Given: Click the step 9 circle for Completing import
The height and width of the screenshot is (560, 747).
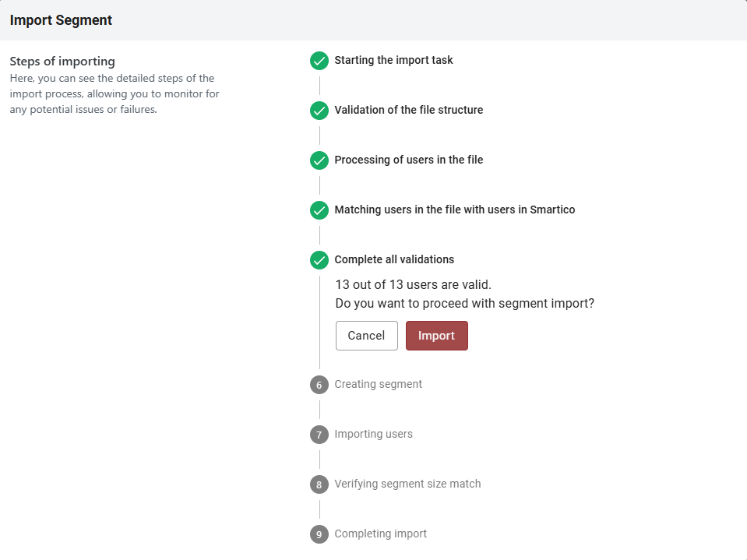Looking at the screenshot, I should (319, 534).
